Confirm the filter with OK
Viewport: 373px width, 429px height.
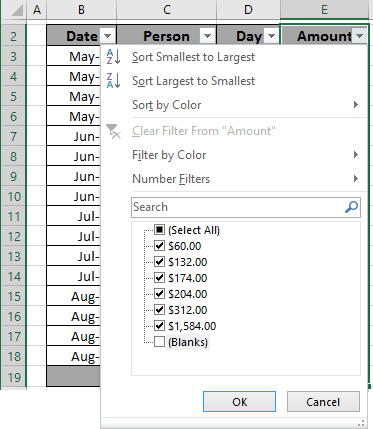pyautogui.click(x=239, y=402)
